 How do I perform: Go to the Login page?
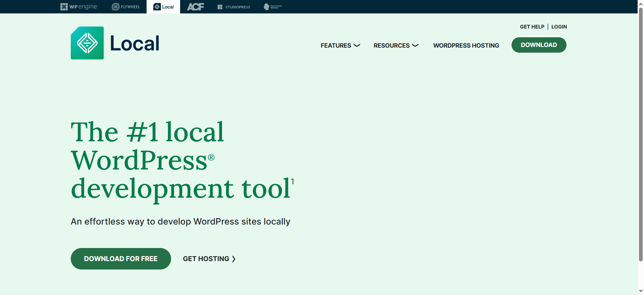point(559,27)
